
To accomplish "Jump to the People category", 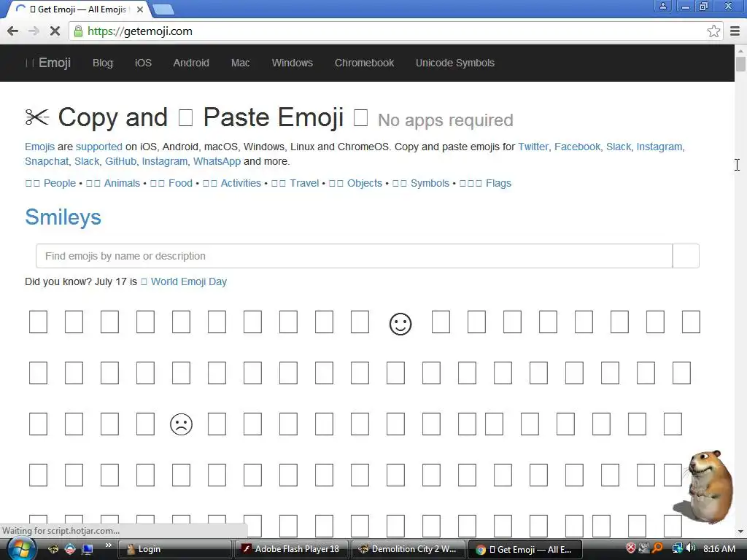I will tap(50, 183).
